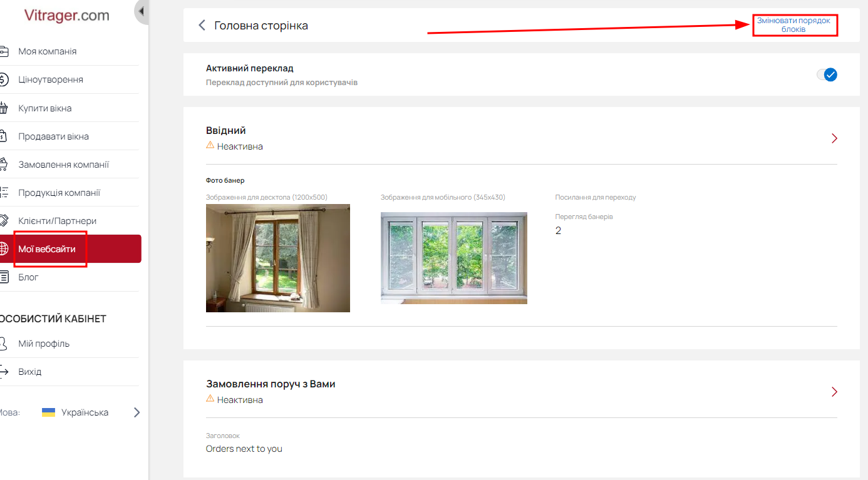
Task: Click the globe icon beside Мої вебсайти
Action: (3, 248)
